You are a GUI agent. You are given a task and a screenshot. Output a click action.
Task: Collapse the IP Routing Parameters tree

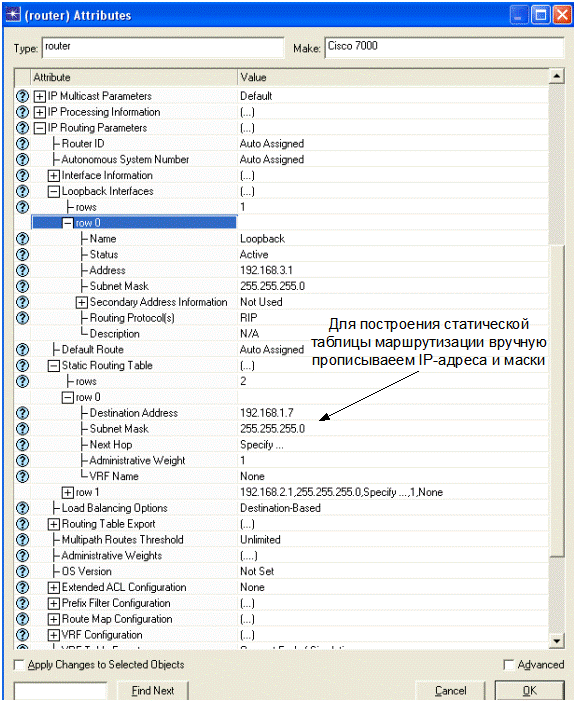click(x=39, y=128)
